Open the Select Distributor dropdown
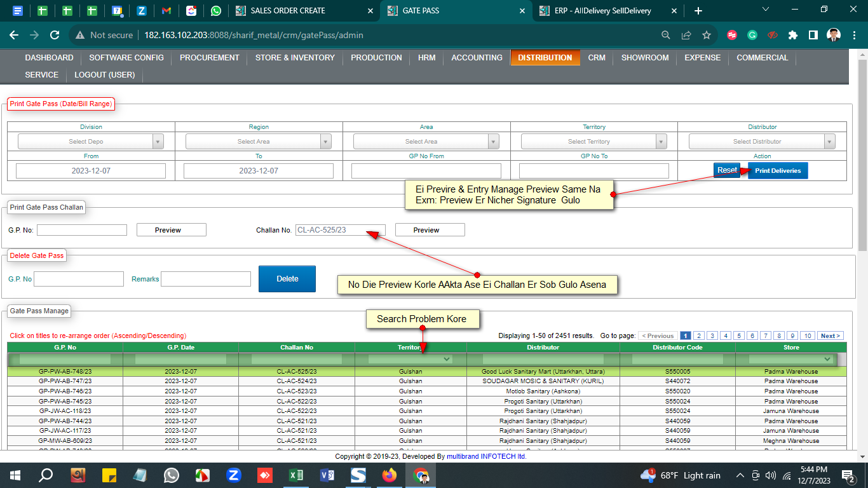868x488 pixels. click(762, 142)
